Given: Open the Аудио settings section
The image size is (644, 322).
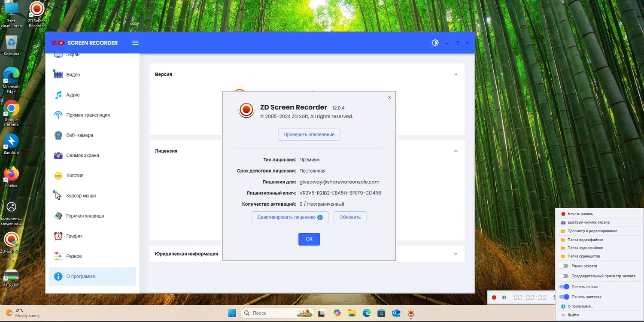Looking at the screenshot, I should [x=92, y=95].
